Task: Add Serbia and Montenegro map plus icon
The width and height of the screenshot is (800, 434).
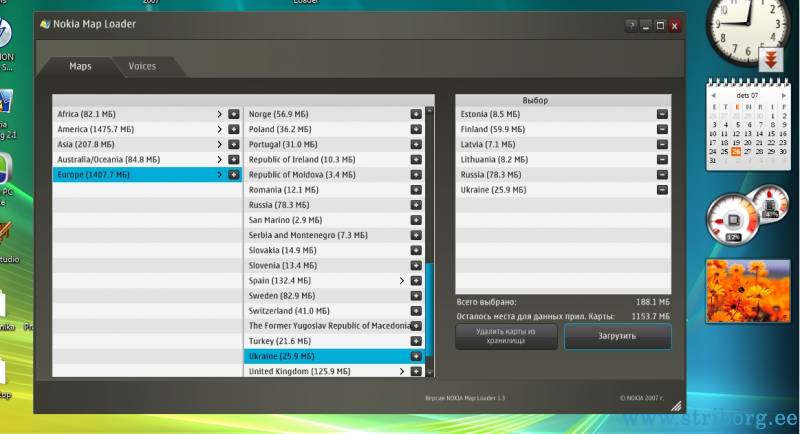Action: pyautogui.click(x=416, y=235)
